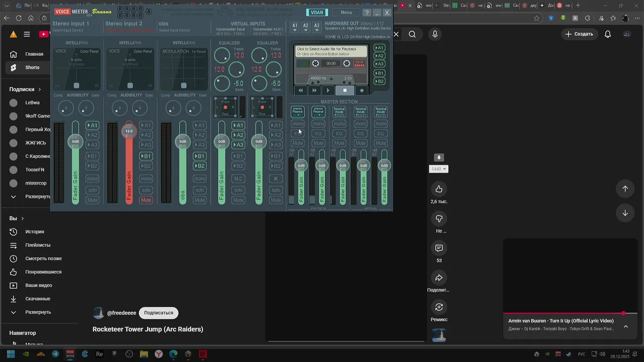The width and height of the screenshot is (644, 362).
Task: Toggle B2 bus on obs strip
Action: tap(200, 166)
